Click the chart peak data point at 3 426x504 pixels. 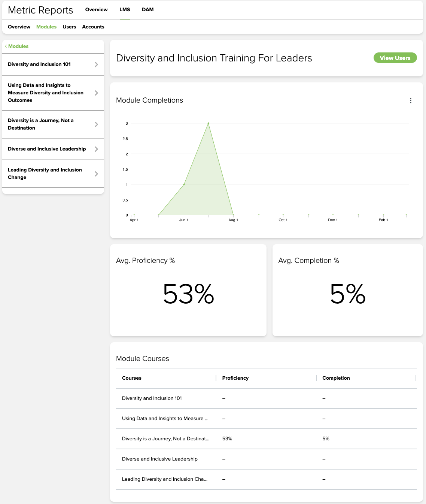click(209, 123)
